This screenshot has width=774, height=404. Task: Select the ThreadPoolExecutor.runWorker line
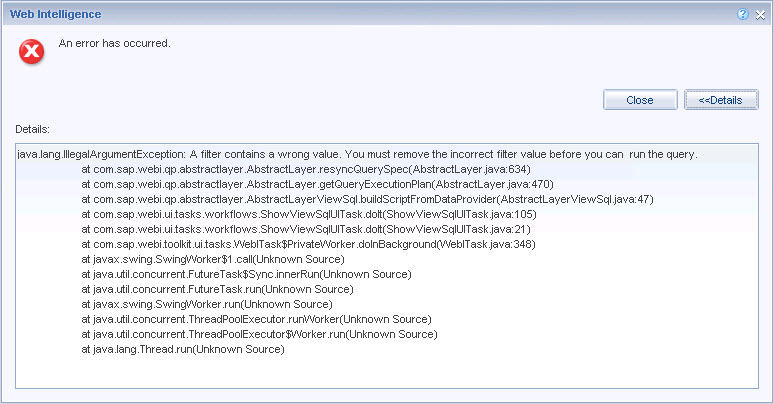[x=256, y=319]
